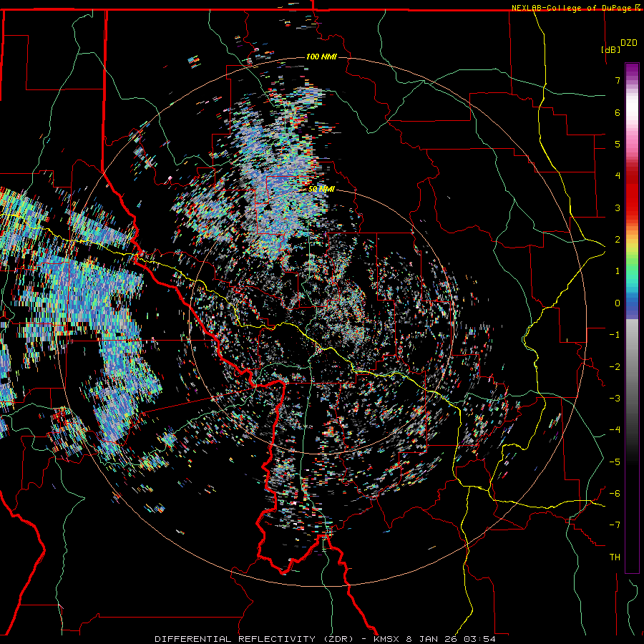Click the -5 scale label

(615, 462)
